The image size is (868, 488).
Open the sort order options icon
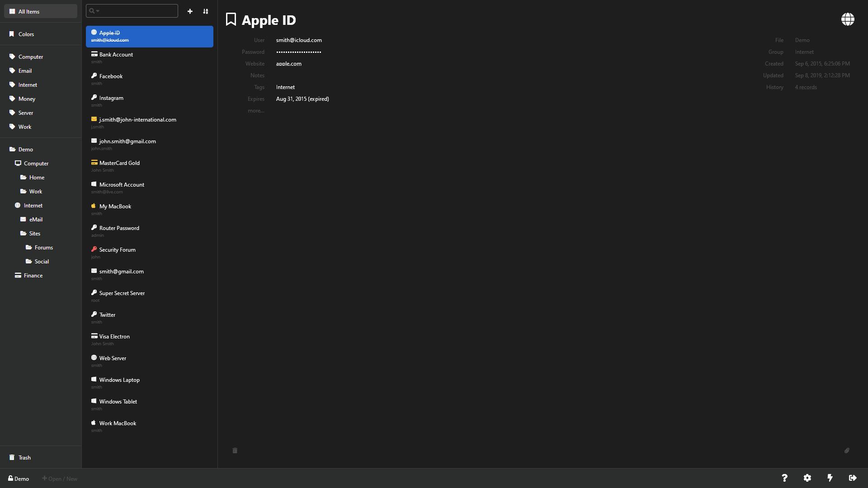tap(206, 11)
